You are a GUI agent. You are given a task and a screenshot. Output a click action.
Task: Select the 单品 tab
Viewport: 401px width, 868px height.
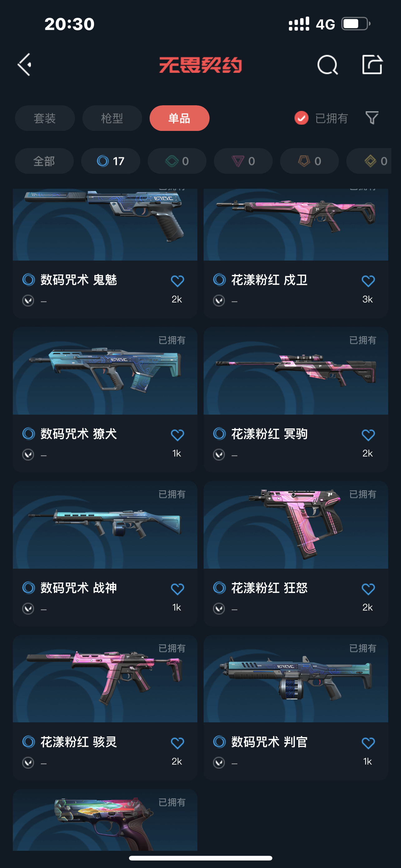tap(180, 118)
